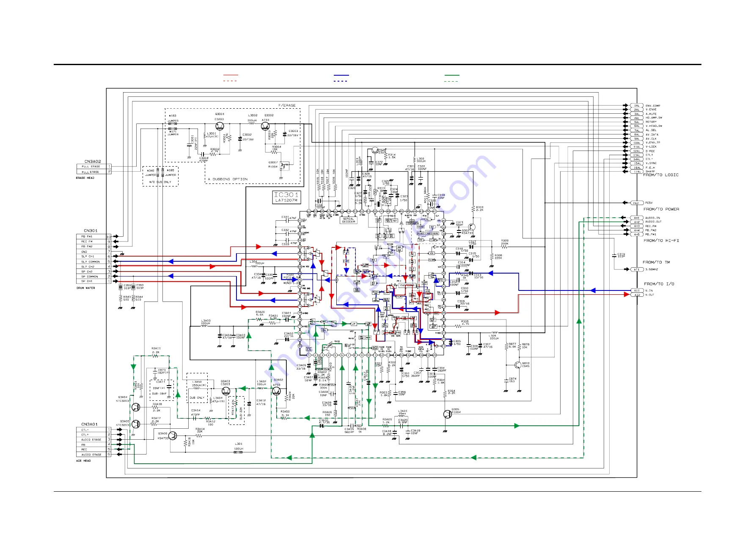The image size is (756, 534).
Task: Click the REC pin 5 row in CN3A01
Action: pos(94,449)
